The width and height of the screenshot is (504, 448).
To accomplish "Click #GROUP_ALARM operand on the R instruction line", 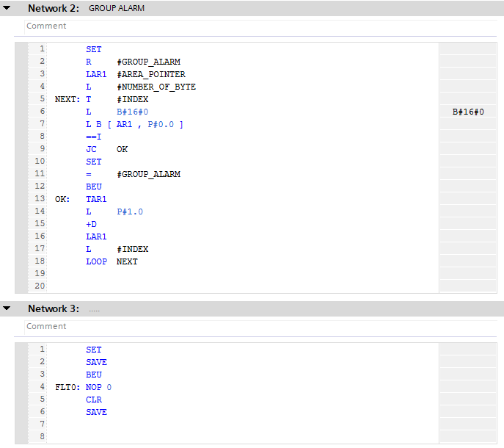I will pyautogui.click(x=148, y=62).
